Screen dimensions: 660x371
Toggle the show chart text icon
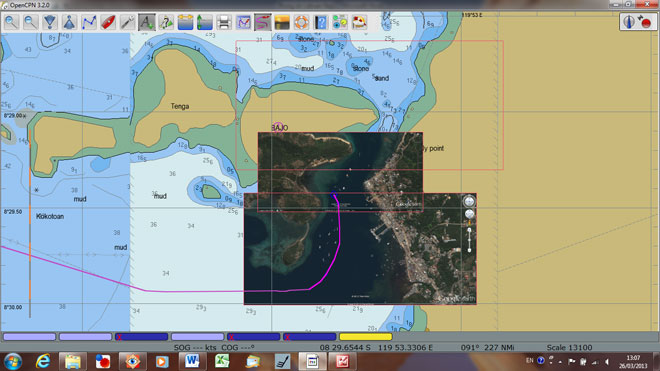(x=146, y=22)
